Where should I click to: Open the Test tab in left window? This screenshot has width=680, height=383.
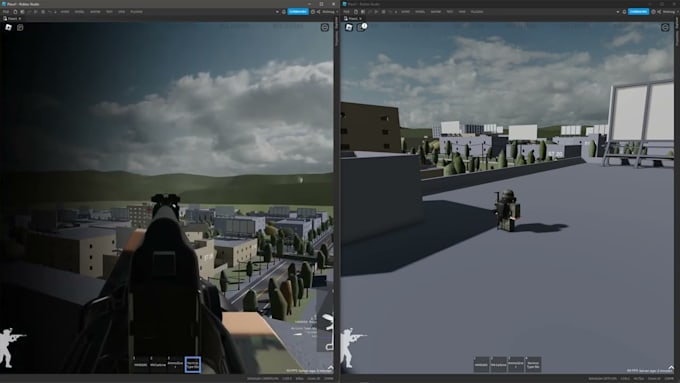pos(109,12)
